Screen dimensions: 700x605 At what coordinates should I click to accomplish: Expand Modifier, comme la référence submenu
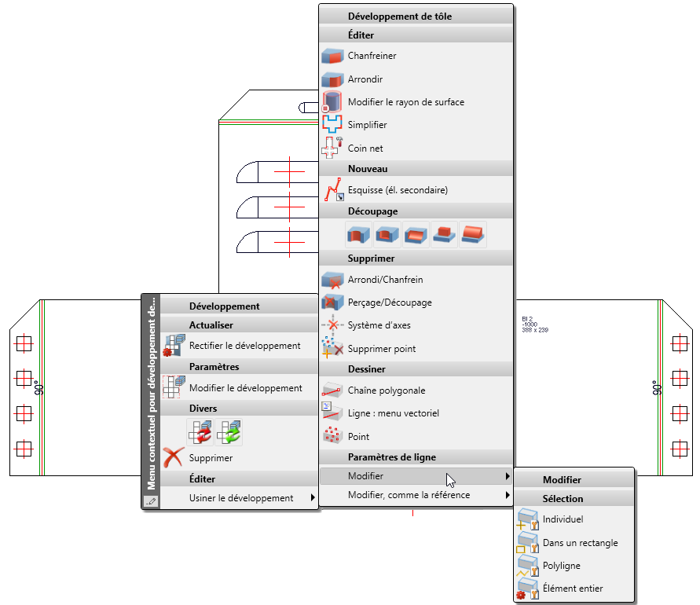click(416, 495)
